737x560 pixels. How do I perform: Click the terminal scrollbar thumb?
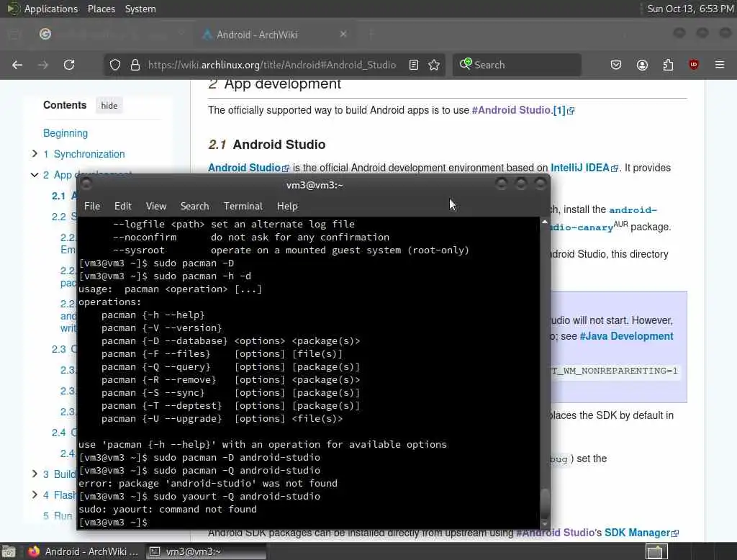tap(545, 503)
